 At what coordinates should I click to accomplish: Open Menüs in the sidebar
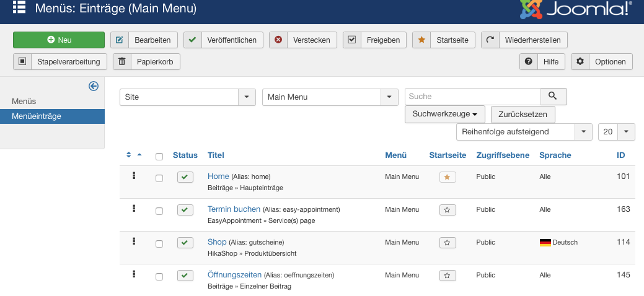pyautogui.click(x=24, y=101)
